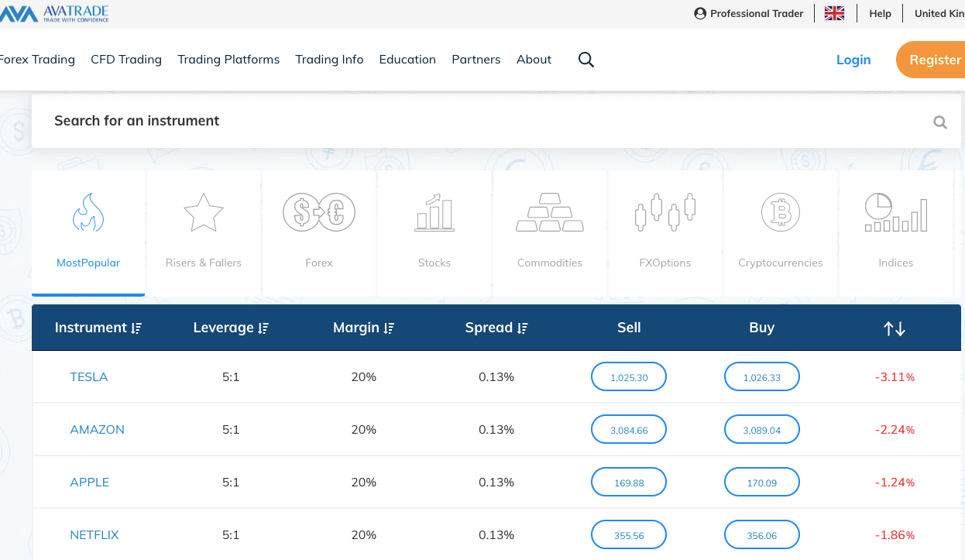Image resolution: width=965 pixels, height=560 pixels.
Task: Click the Professional Trader user icon
Action: click(x=700, y=13)
